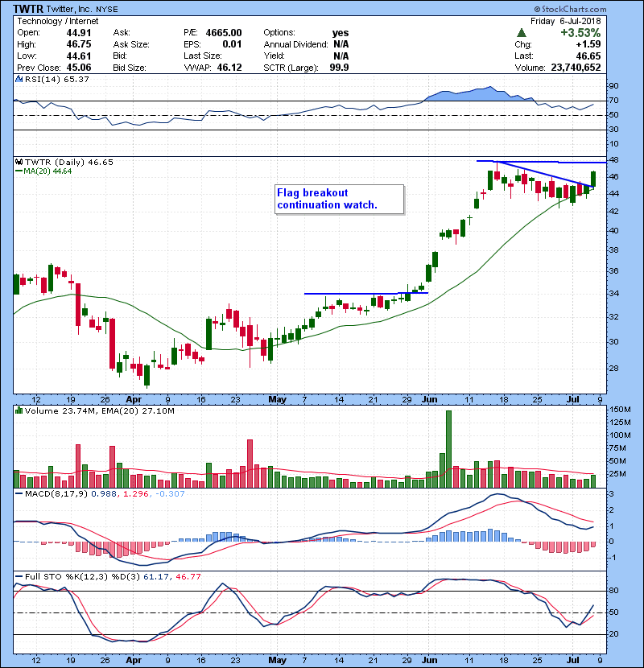Image resolution: width=644 pixels, height=668 pixels.
Task: Click the 150M label on volume axis
Action: click(x=620, y=410)
